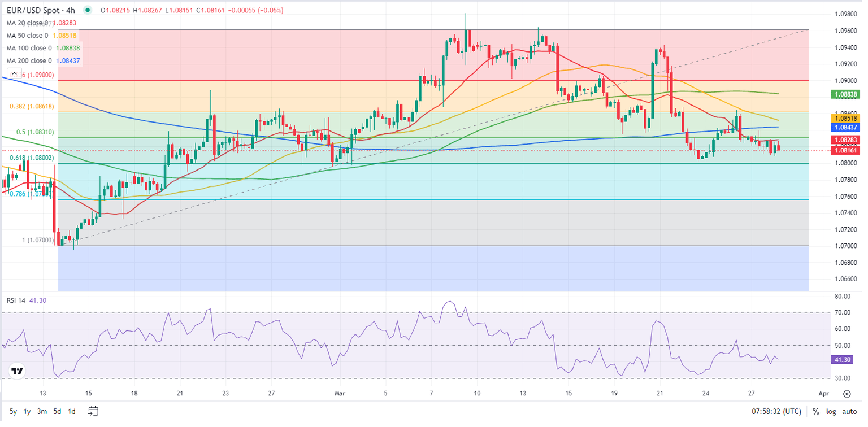Screen dimensions: 868x427
Task: Open the go-to-date calendar icon
Action: [x=94, y=411]
